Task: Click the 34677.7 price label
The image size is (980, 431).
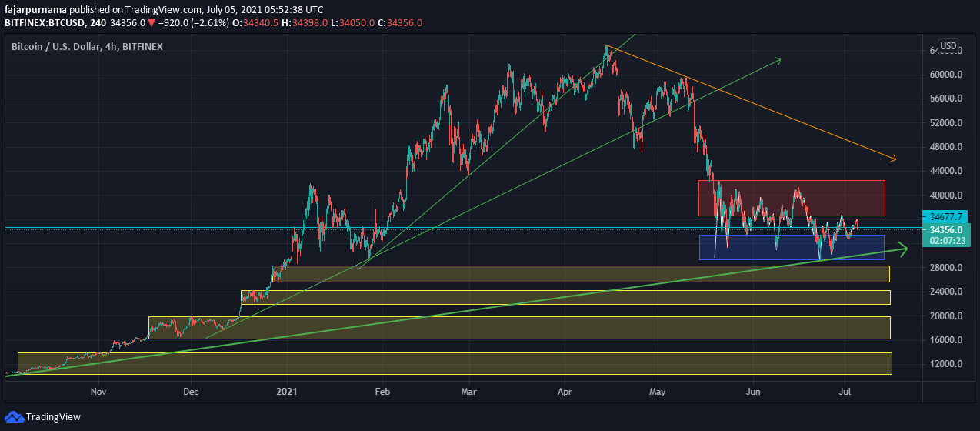Action: coord(946,217)
